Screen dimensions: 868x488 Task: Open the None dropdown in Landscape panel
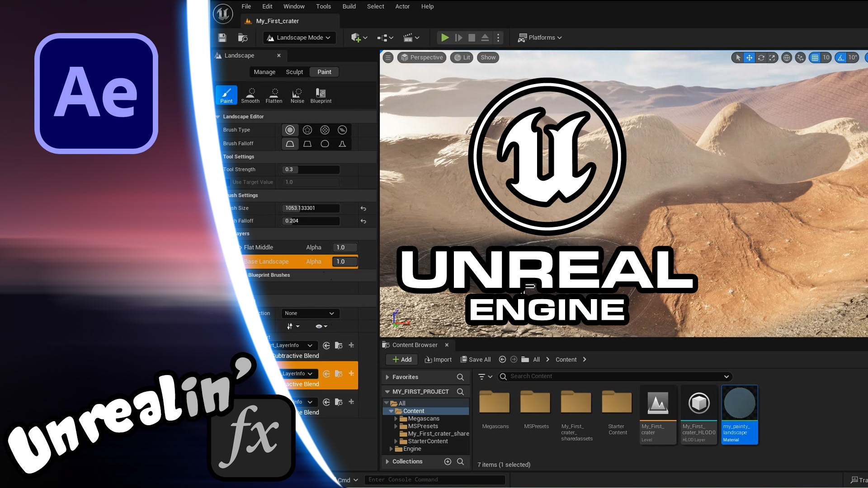coord(310,313)
